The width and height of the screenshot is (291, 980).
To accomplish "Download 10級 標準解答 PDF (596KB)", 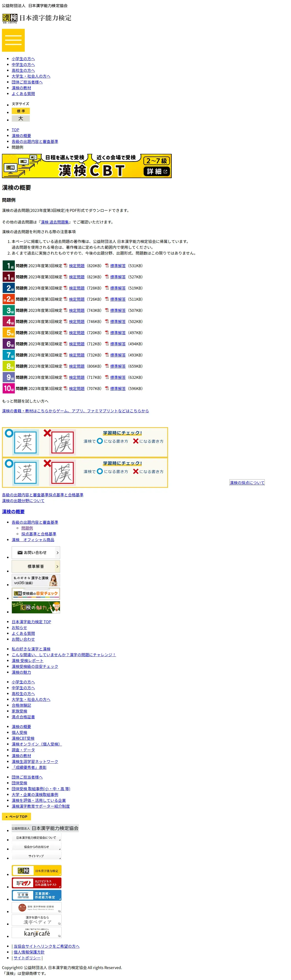I will tap(118, 389).
